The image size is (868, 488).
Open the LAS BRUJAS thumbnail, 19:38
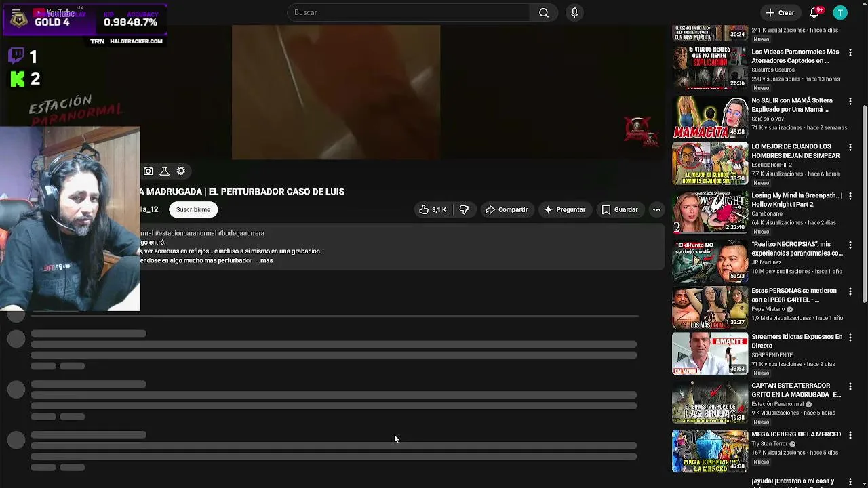(x=710, y=402)
